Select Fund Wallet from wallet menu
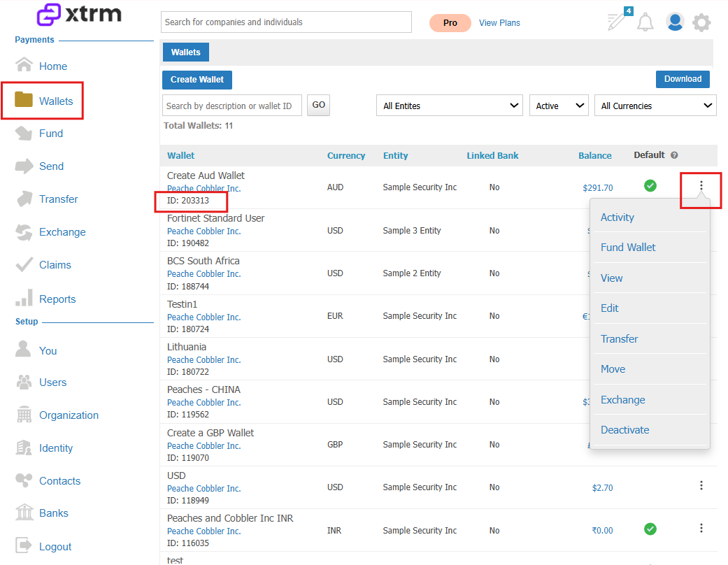Viewport: 728px width, 565px height. (x=628, y=248)
